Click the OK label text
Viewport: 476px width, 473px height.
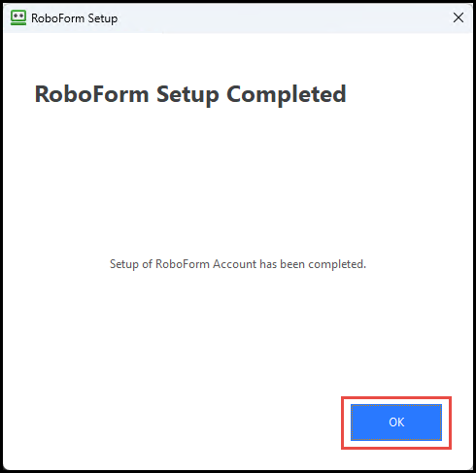[x=396, y=422]
